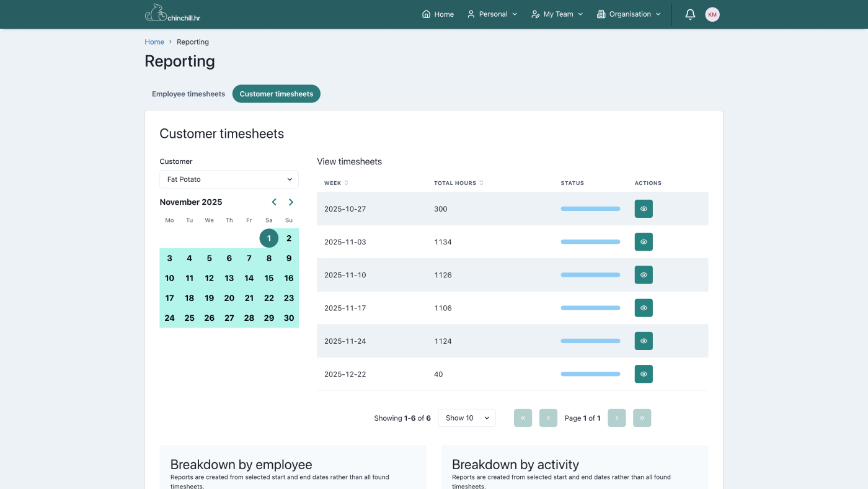This screenshot has height=489, width=868.
Task: Choose November 19 in the calendar
Action: (210, 298)
